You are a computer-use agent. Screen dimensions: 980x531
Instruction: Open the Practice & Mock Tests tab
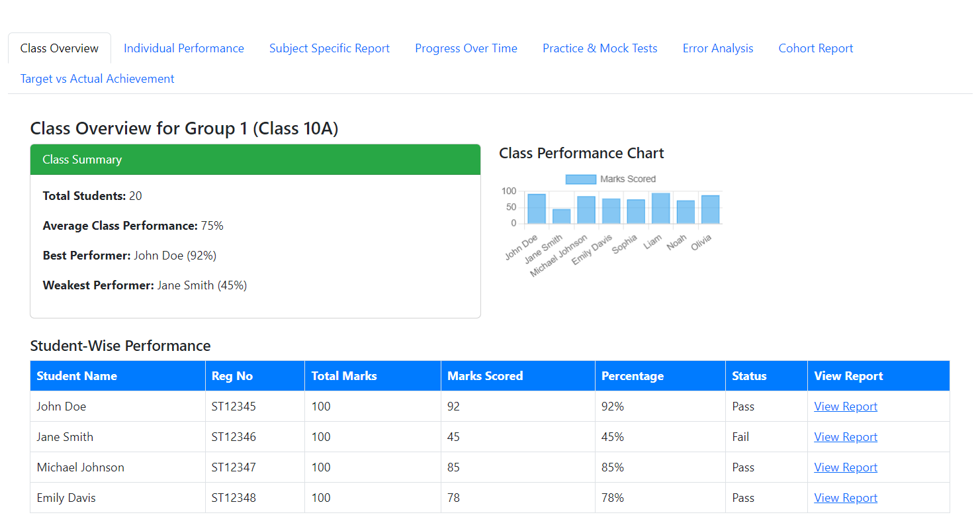600,48
